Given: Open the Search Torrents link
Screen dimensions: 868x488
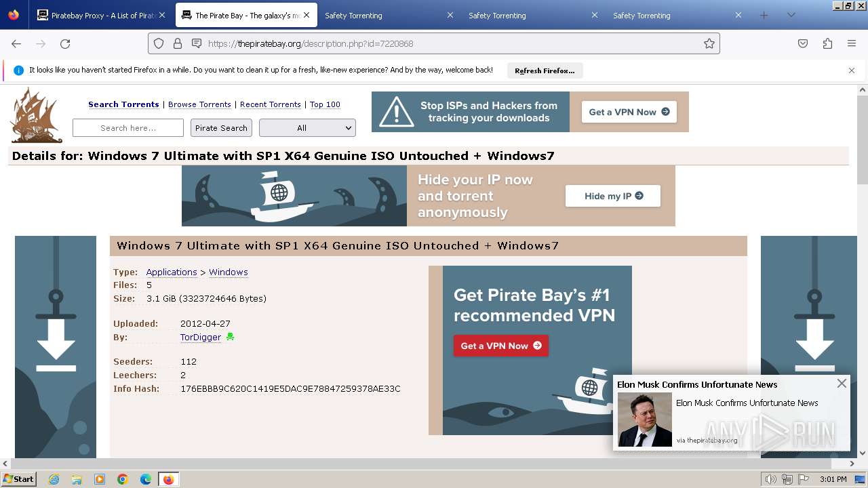Looking at the screenshot, I should pos(123,104).
